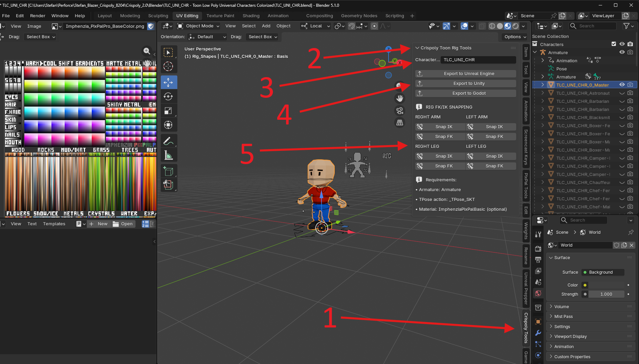639x364 pixels.
Task: Toggle snapping magnet in viewport header
Action: pyautogui.click(x=352, y=26)
